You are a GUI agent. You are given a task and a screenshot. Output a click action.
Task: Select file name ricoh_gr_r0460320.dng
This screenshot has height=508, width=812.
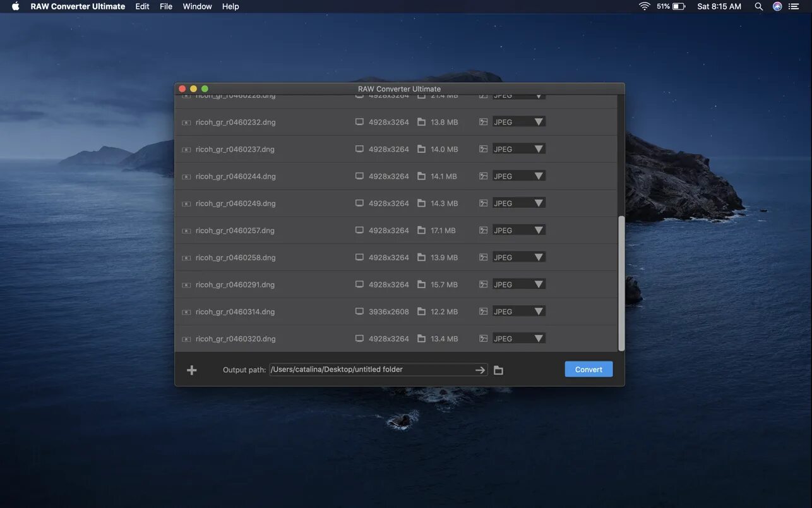point(236,340)
